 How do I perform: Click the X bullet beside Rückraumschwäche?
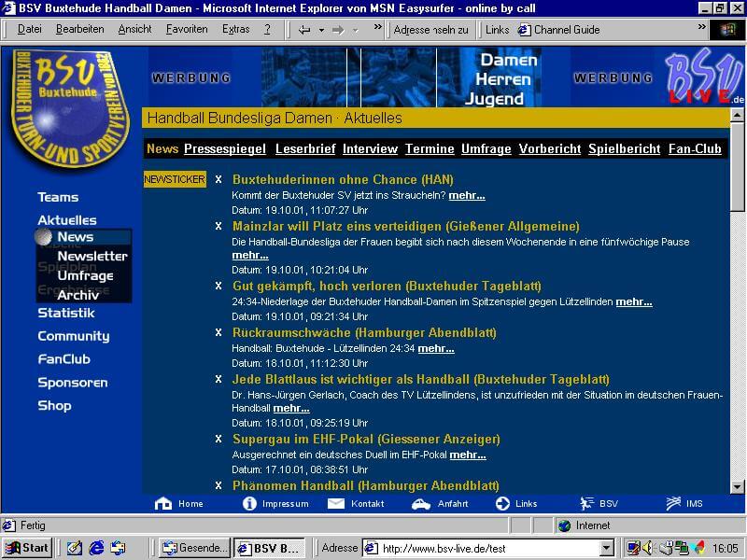click(218, 332)
